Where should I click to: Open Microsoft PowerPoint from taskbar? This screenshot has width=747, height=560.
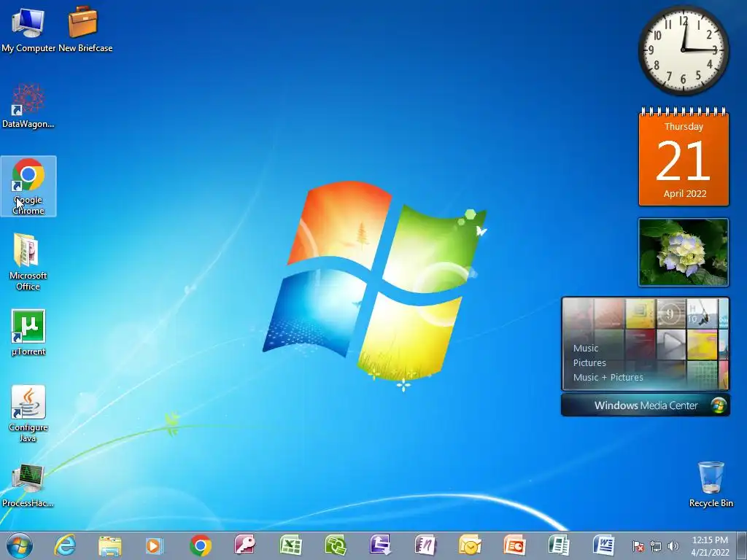click(x=514, y=545)
